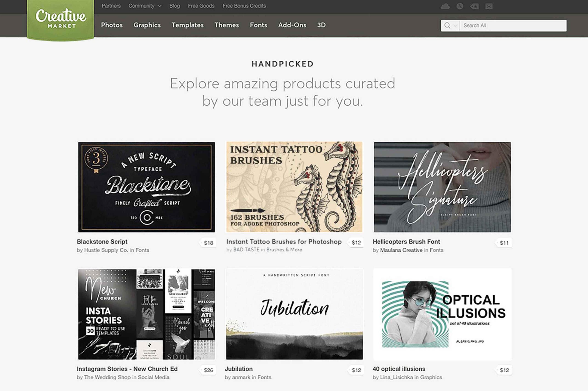This screenshot has height=391, width=588.
Task: Click Instant Tattoo Brushes for Photoshop title
Action: coord(284,242)
